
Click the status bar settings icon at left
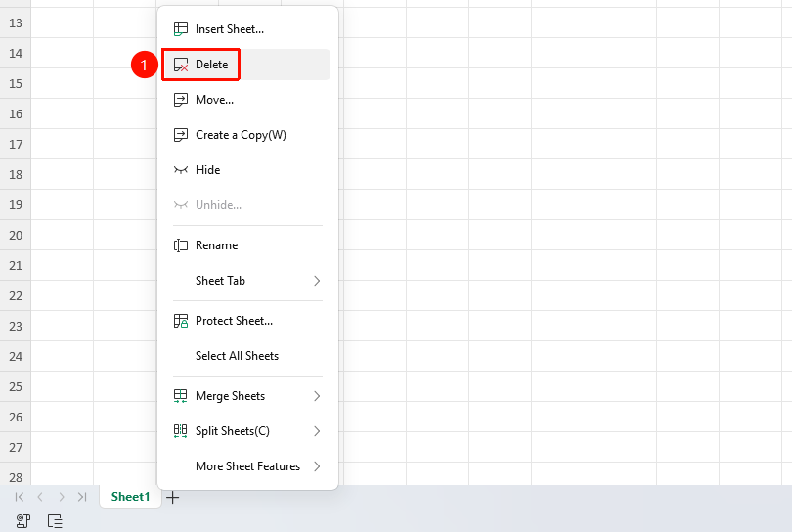[x=23, y=521]
